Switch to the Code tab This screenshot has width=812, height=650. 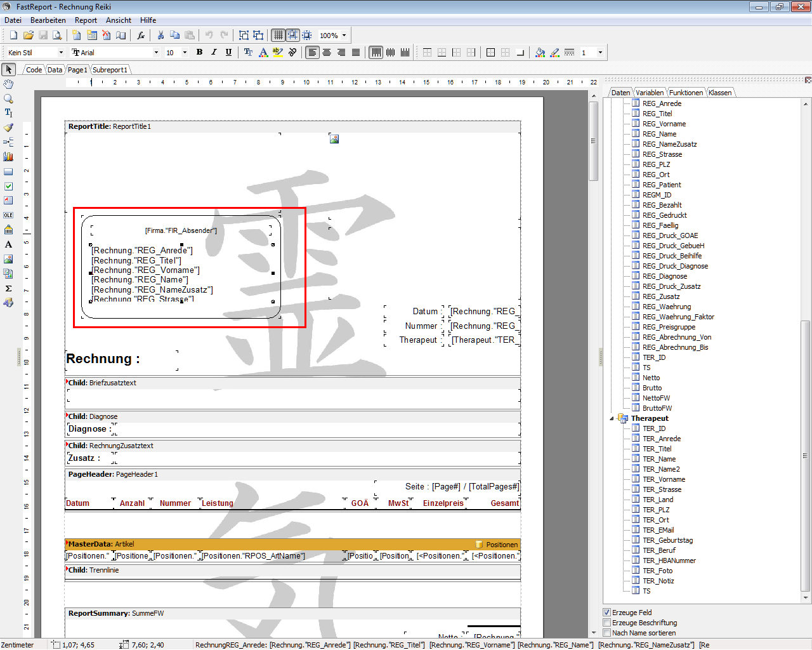click(x=34, y=70)
